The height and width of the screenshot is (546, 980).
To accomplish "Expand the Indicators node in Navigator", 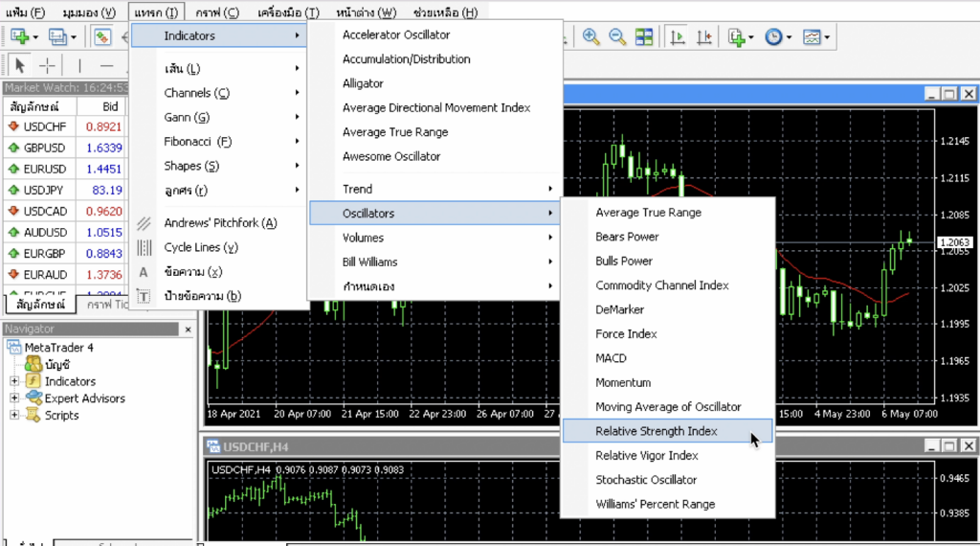I will (14, 381).
